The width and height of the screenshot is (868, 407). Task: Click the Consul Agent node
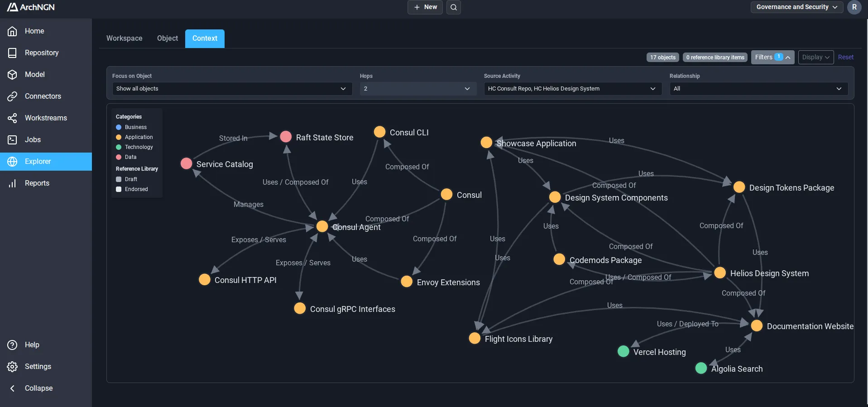click(322, 226)
